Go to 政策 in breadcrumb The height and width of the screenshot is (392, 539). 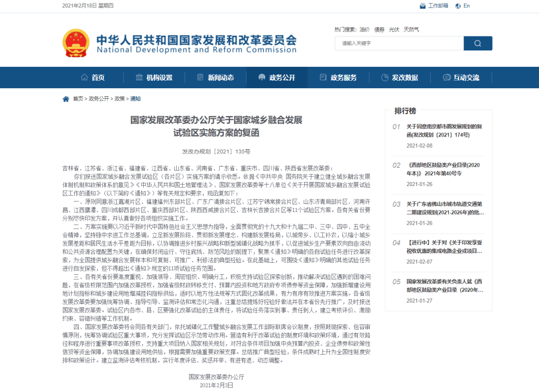[119, 99]
